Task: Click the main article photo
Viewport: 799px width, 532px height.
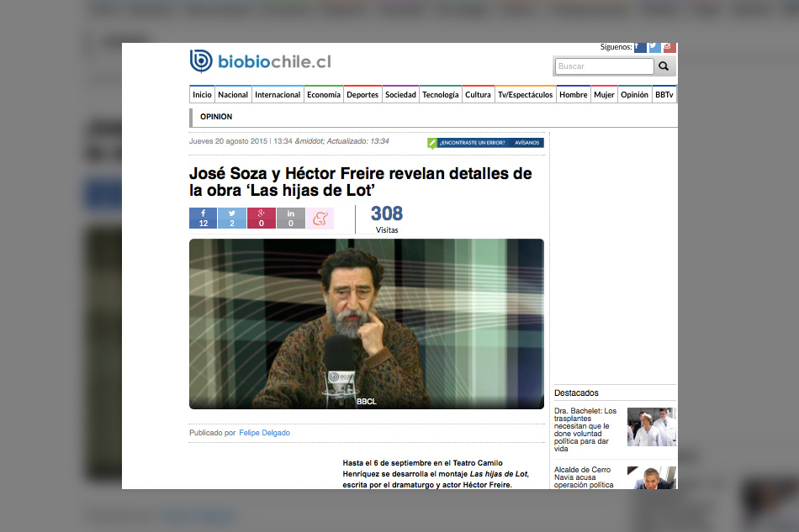Action: click(x=367, y=324)
